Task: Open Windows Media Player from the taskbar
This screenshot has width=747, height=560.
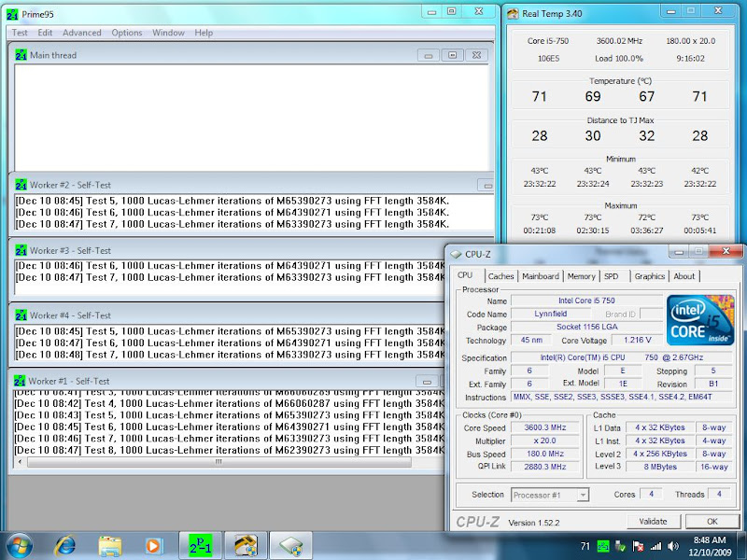Action: 153,544
